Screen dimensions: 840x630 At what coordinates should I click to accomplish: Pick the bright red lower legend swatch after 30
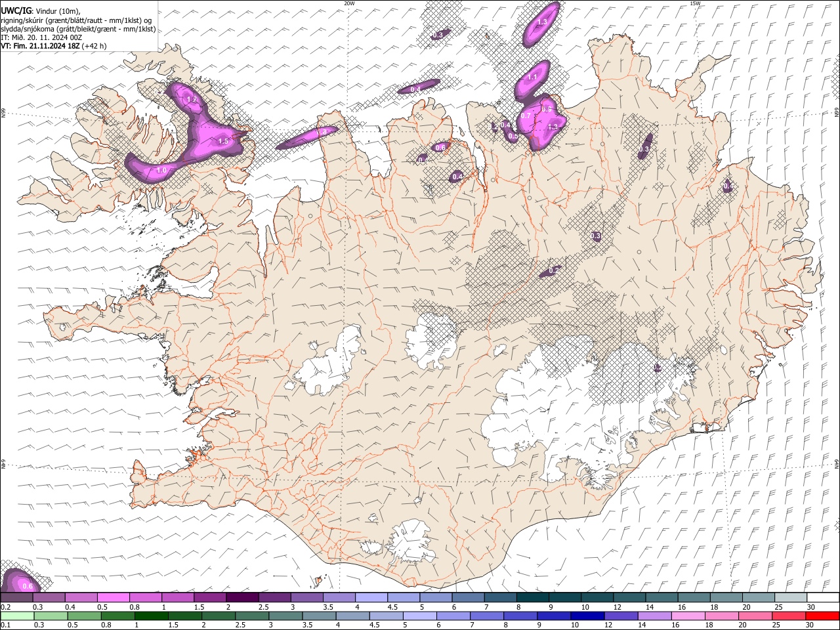(x=822, y=616)
